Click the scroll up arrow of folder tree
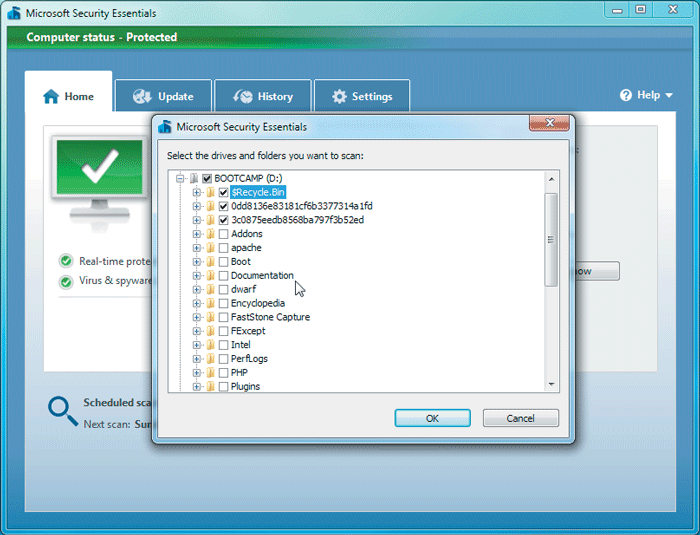700x535 pixels. click(x=551, y=179)
